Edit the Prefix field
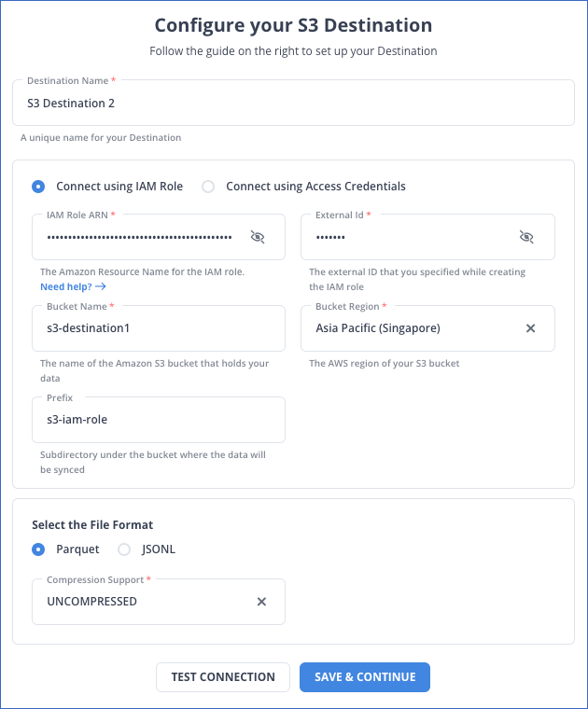Viewport: 588px width, 709px height. pos(159,420)
